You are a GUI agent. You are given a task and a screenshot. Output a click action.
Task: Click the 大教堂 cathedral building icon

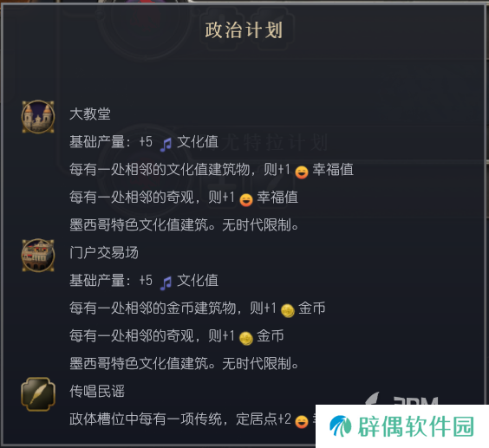[38, 117]
